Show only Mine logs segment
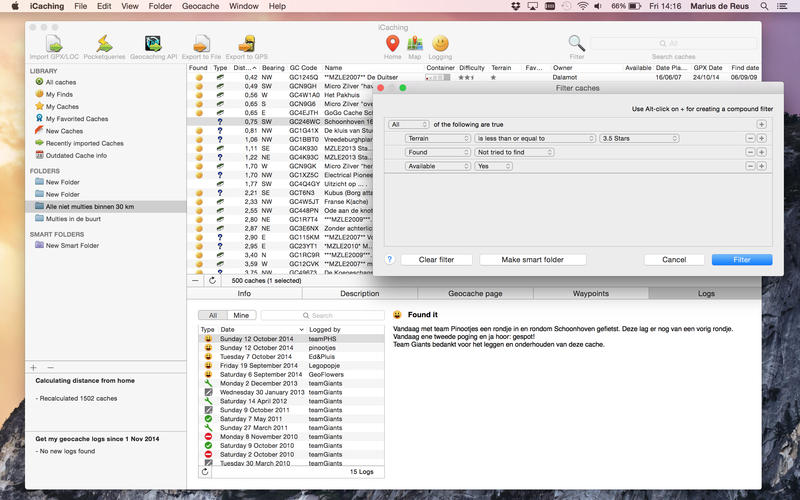800x500 pixels. 241,315
